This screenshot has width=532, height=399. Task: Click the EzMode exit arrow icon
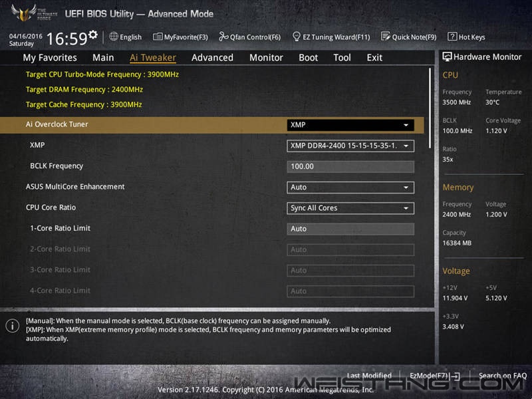tap(456, 376)
